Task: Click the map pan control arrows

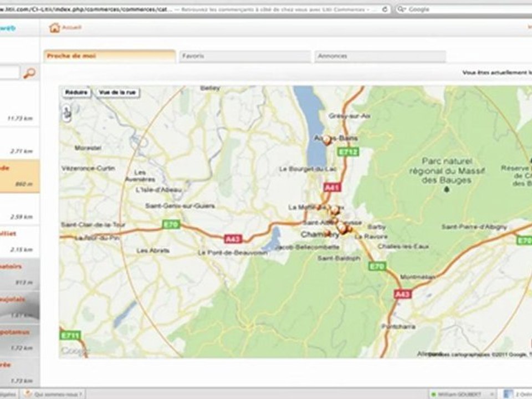Action: point(67,113)
